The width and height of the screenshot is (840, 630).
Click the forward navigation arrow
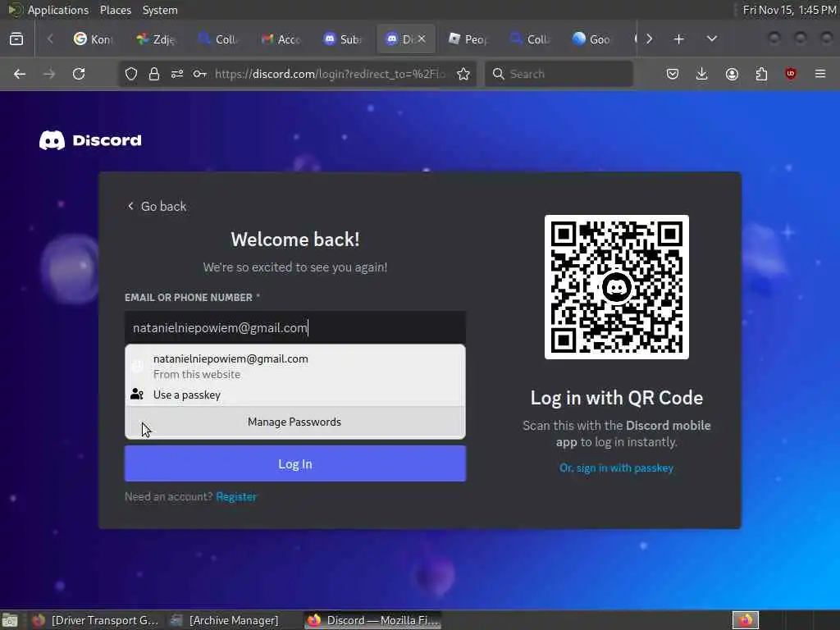(x=49, y=74)
